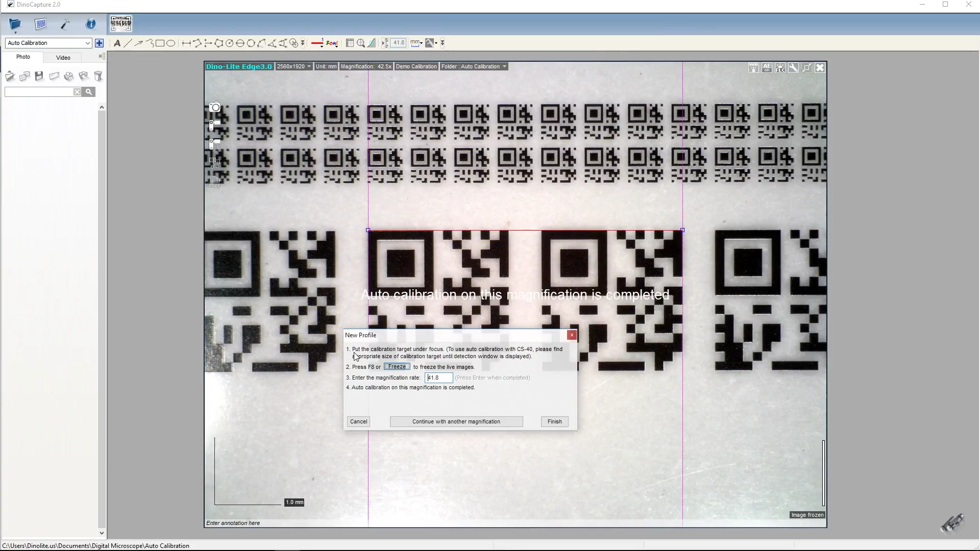Select the Line drawing tool
The height and width of the screenshot is (551, 980).
tap(128, 43)
